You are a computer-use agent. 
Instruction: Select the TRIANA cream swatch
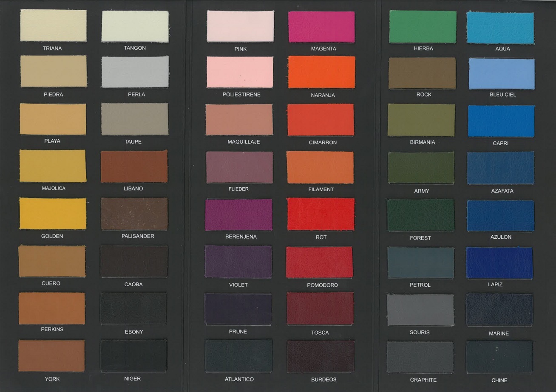(53, 25)
